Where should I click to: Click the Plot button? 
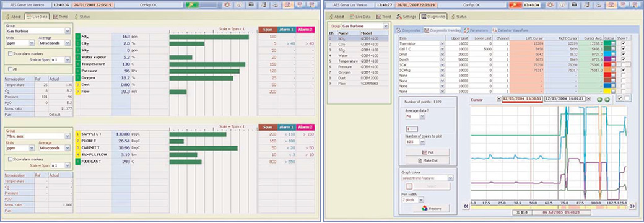click(x=427, y=152)
